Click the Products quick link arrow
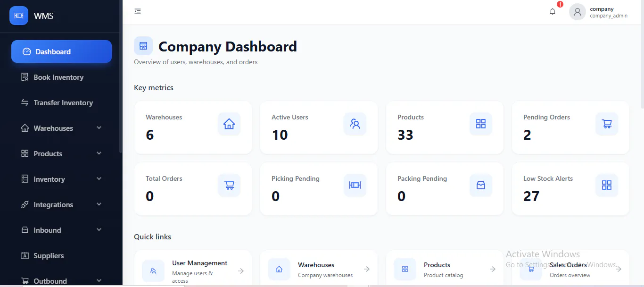 [x=492, y=269]
